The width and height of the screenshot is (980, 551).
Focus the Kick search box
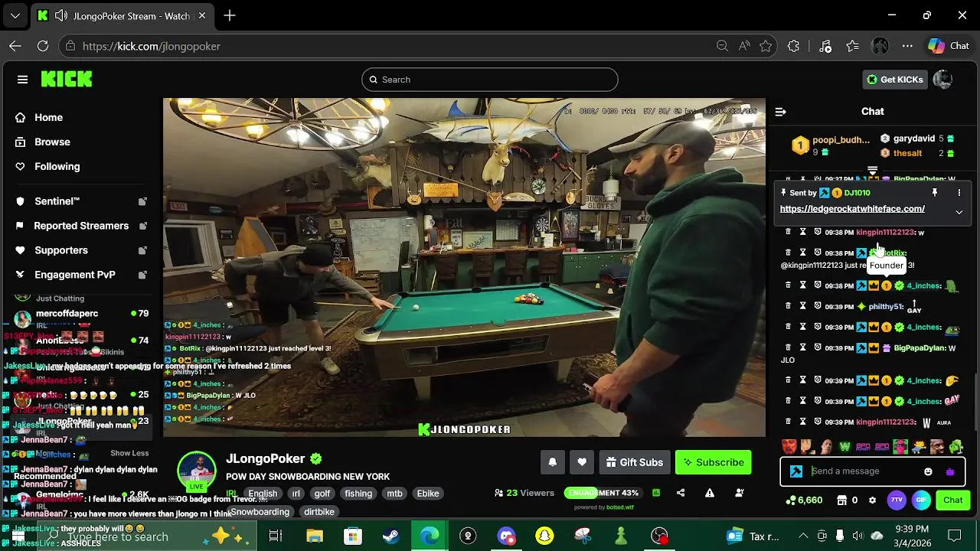click(490, 80)
